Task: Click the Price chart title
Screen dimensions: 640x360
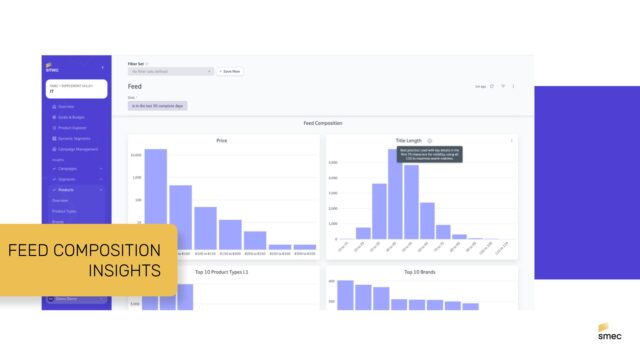Action: (222, 140)
